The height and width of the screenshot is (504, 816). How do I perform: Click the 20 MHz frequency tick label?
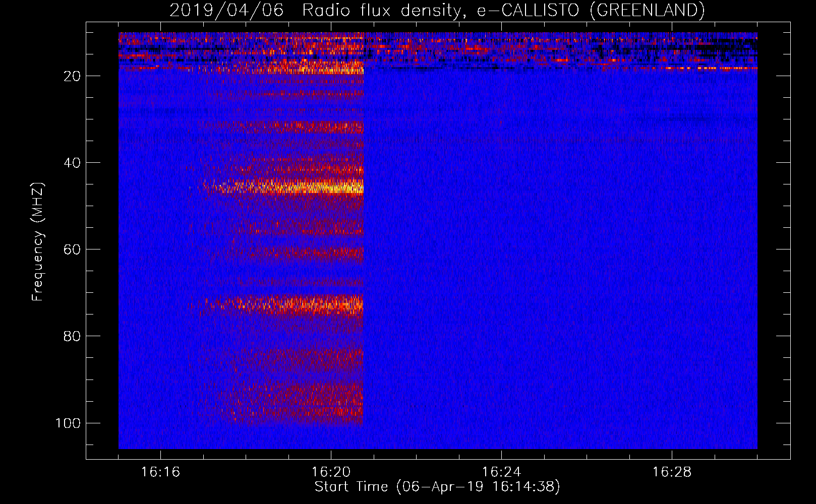click(x=72, y=76)
